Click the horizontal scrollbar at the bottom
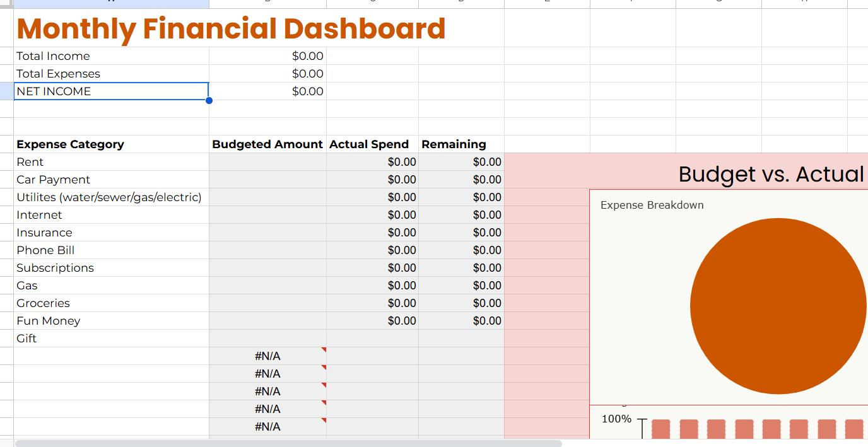 click(288, 443)
